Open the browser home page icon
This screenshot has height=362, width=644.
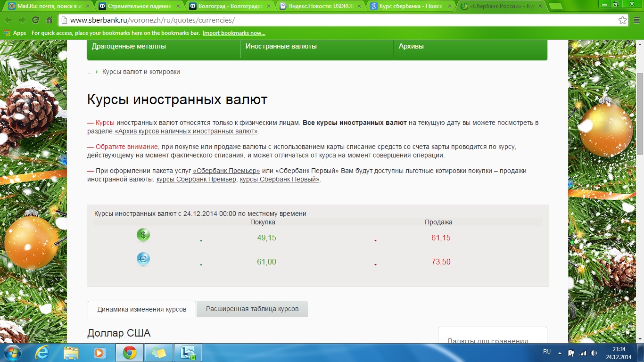coord(49,20)
